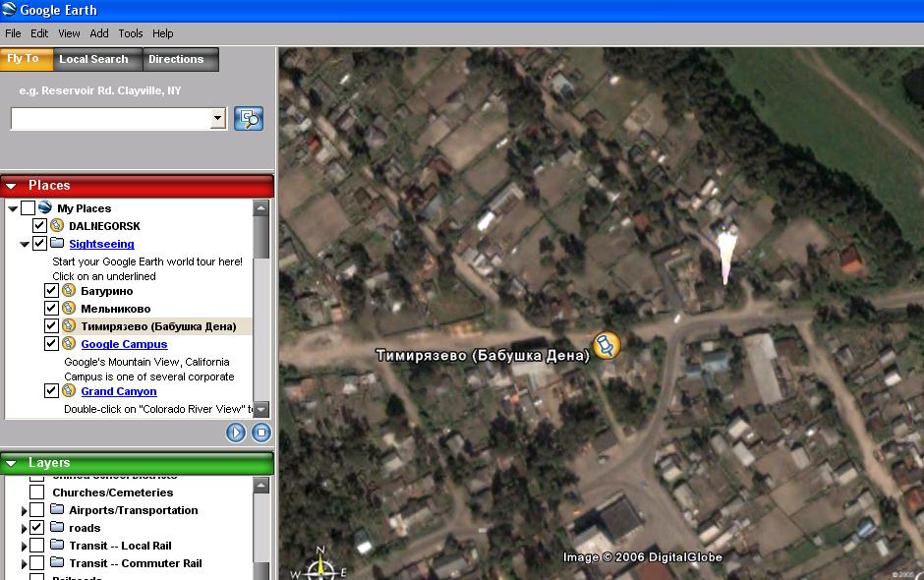Viewport: 924px width, 580px height.
Task: Click the Airports/Transportation folder icon
Action: click(57, 510)
